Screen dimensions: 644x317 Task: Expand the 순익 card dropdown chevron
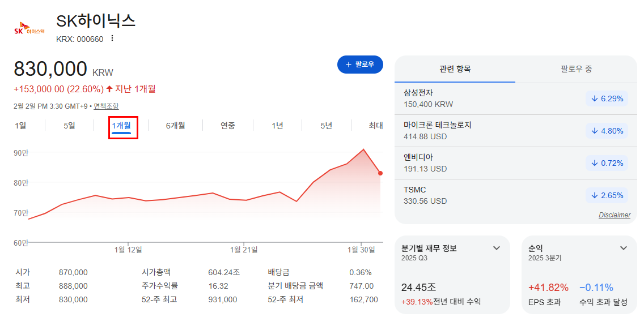(x=624, y=248)
